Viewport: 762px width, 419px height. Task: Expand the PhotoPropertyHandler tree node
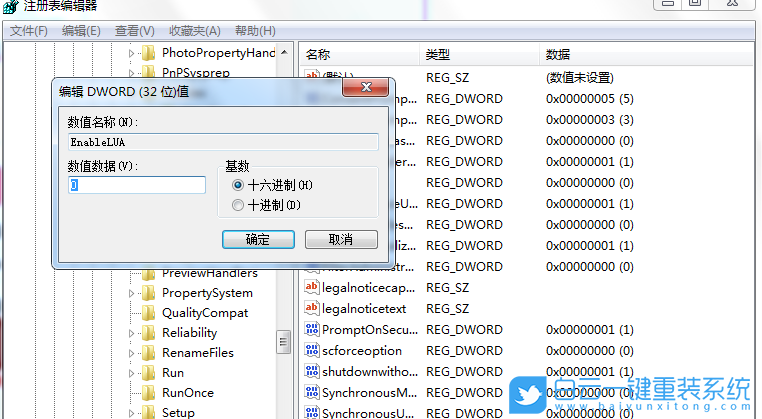[x=131, y=53]
